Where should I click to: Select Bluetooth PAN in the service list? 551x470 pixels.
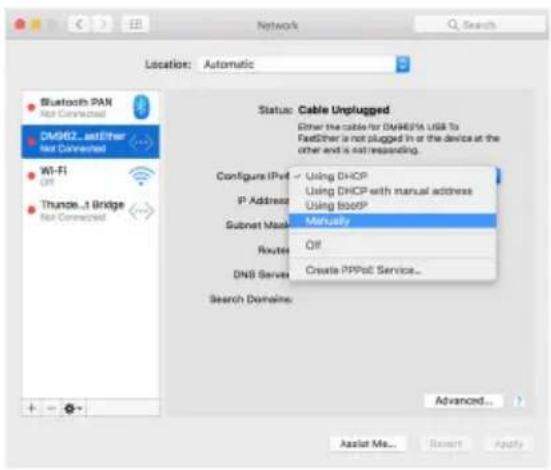(x=90, y=108)
